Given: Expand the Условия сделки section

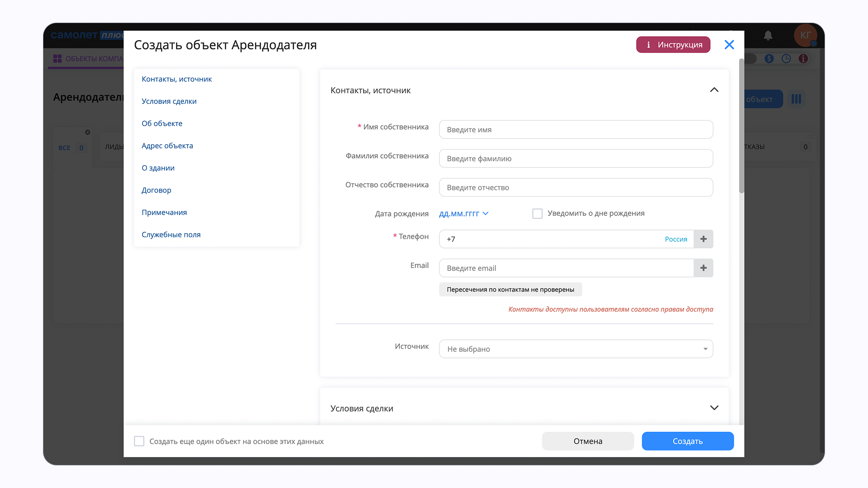Looking at the screenshot, I should tap(714, 408).
